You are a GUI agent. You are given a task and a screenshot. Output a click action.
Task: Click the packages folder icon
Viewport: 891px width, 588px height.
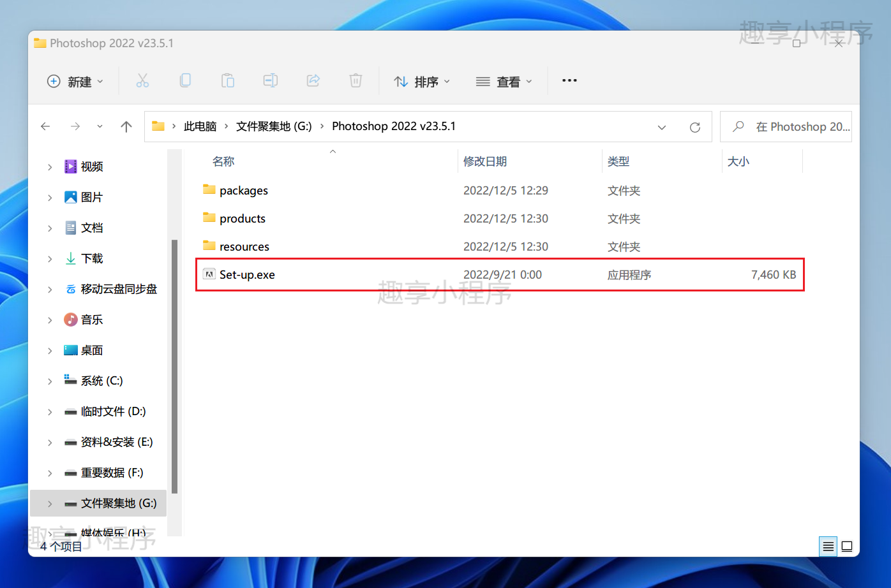[209, 189]
